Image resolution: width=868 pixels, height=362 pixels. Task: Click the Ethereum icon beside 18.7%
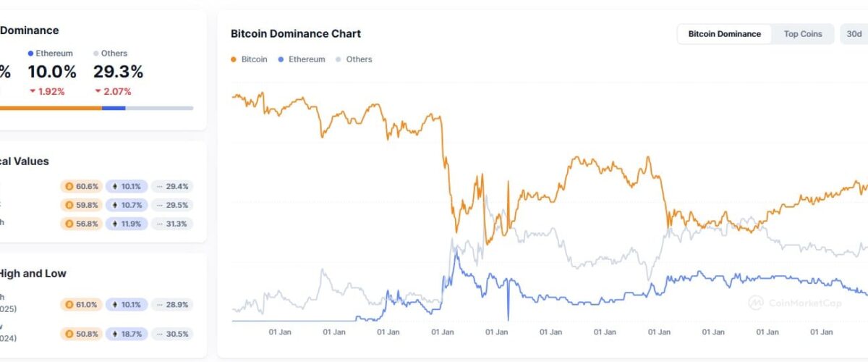pos(114,334)
